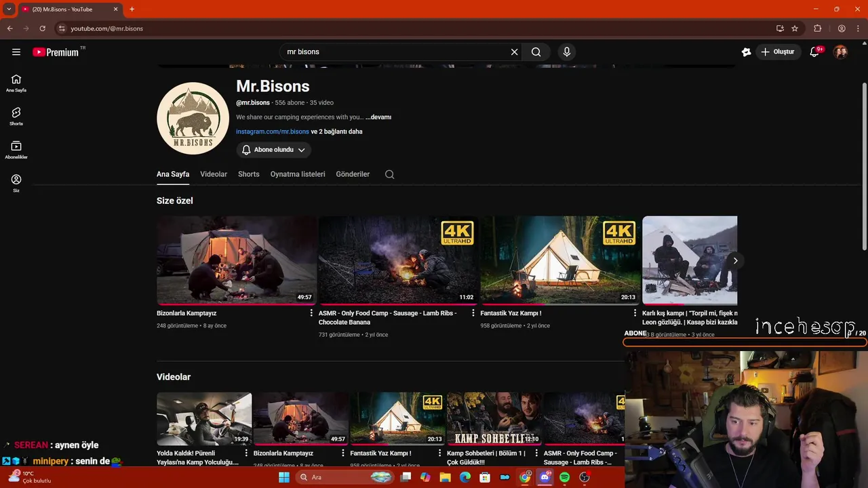Screen dimensions: 868x488
Task: Switch to the channel Shorts tab
Action: [249, 174]
